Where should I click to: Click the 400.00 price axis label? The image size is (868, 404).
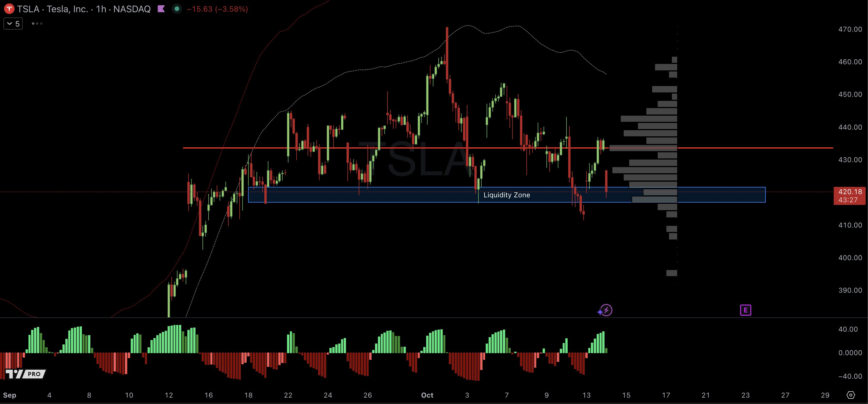[850, 258]
